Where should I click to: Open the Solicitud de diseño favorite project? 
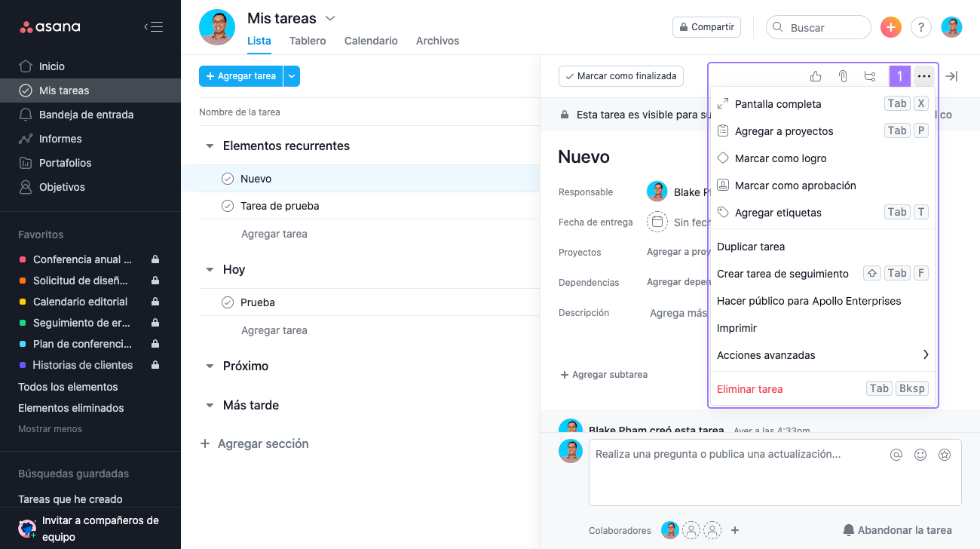click(x=90, y=281)
